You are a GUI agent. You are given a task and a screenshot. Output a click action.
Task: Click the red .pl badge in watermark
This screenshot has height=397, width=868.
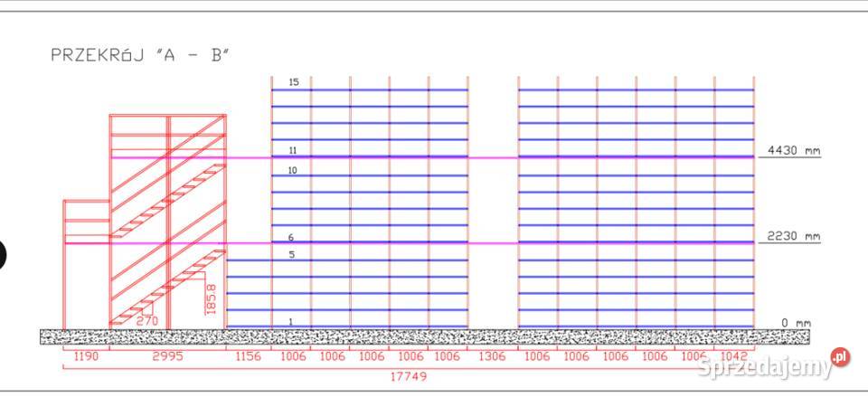(841, 357)
